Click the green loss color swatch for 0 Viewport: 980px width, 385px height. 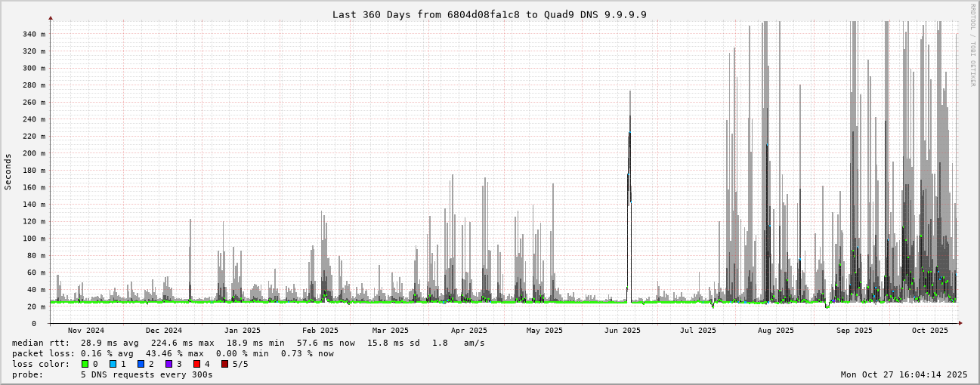[85, 364]
